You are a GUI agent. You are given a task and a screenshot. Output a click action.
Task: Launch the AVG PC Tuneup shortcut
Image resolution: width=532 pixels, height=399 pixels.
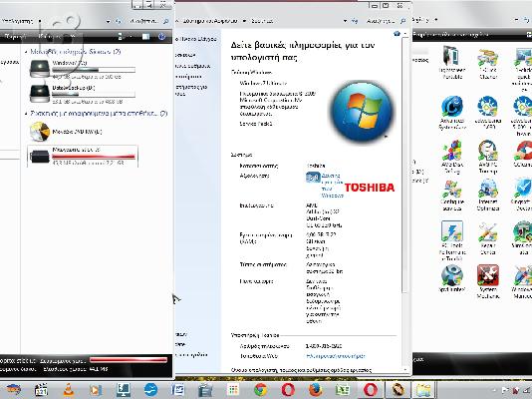(x=488, y=158)
